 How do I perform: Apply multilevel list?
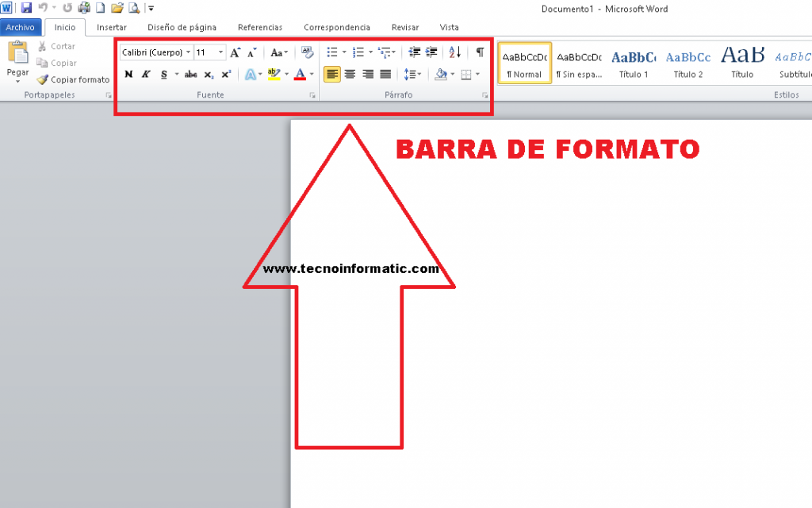[385, 52]
